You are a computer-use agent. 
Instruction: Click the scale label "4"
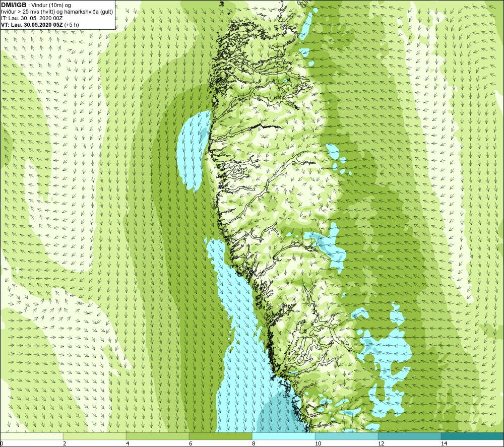pos(128,444)
